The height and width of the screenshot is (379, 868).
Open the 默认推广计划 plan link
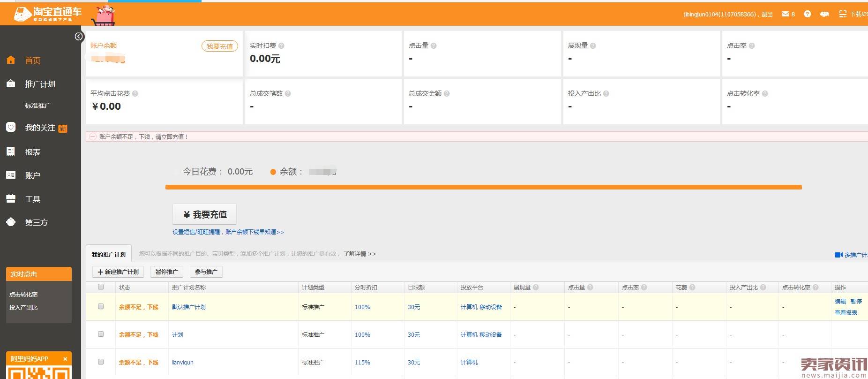[x=189, y=307]
